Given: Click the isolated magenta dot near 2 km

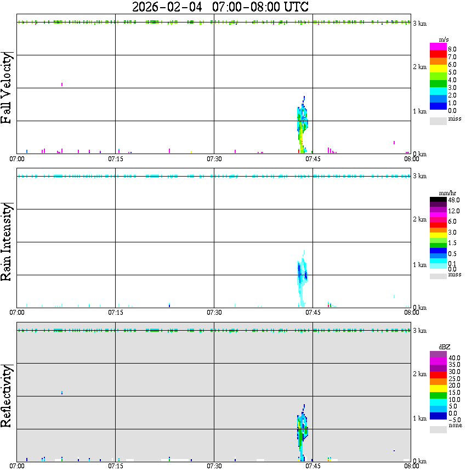Looking at the screenshot, I should [x=62, y=84].
